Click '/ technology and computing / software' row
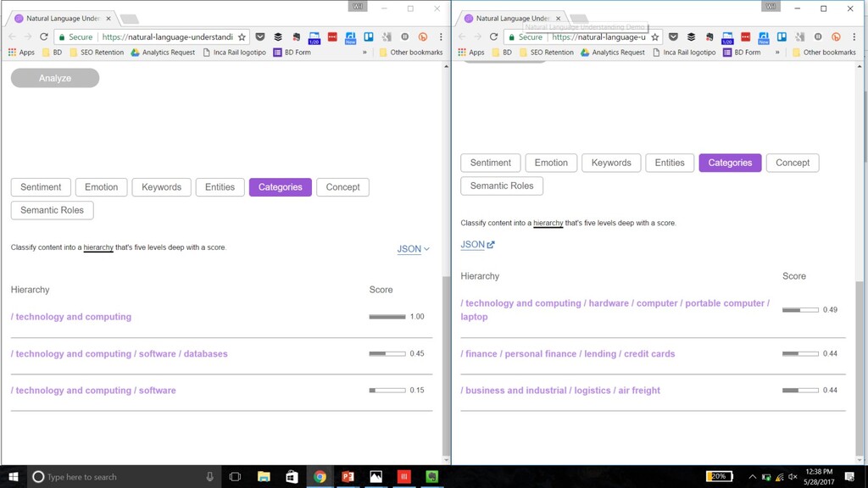The image size is (868, 488). point(93,390)
